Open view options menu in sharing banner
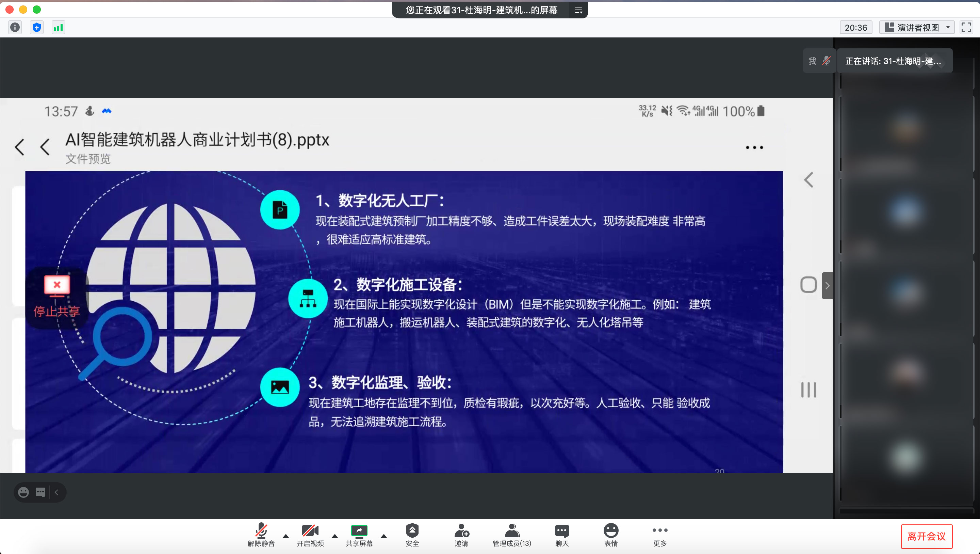980x554 pixels. tap(578, 10)
